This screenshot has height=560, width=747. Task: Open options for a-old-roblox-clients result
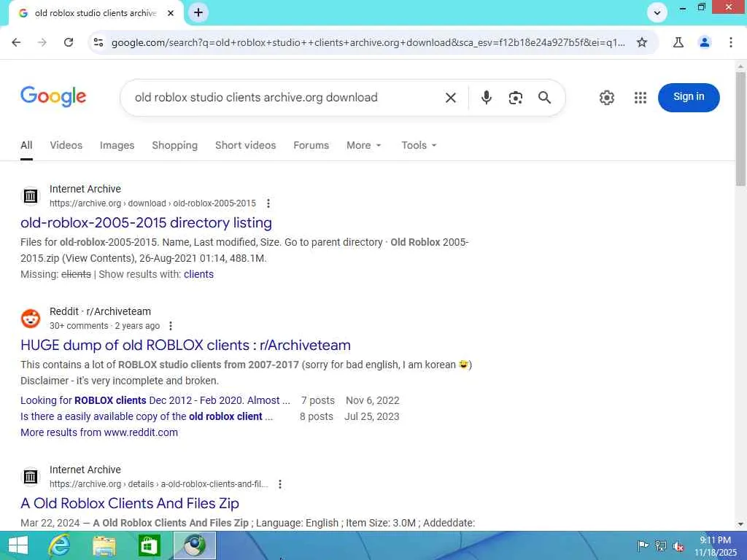[x=280, y=484]
